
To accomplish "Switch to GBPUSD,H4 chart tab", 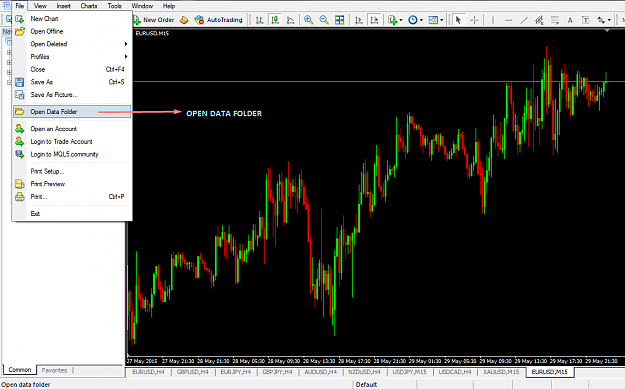I will click(x=193, y=372).
